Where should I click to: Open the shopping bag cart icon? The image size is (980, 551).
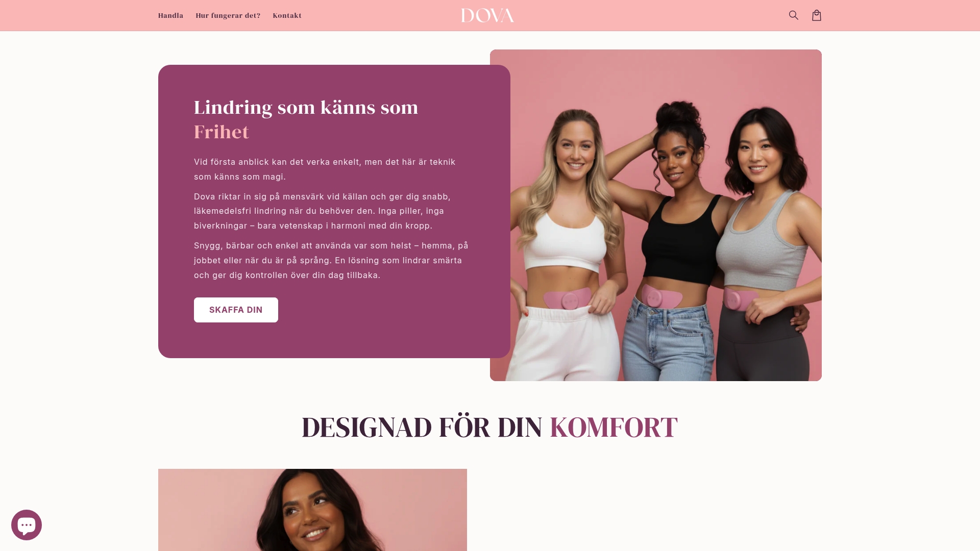(x=817, y=15)
